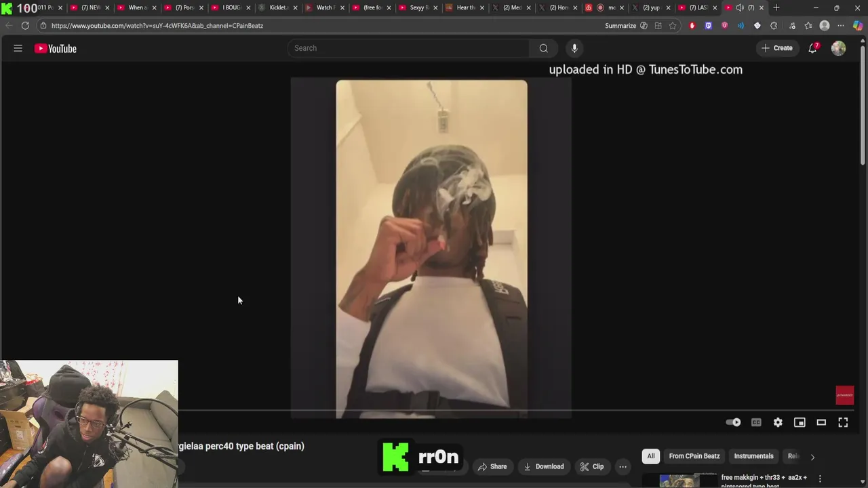Open the browser extensions puzzle icon
Screen dimensions: 868x488
[x=774, y=26]
